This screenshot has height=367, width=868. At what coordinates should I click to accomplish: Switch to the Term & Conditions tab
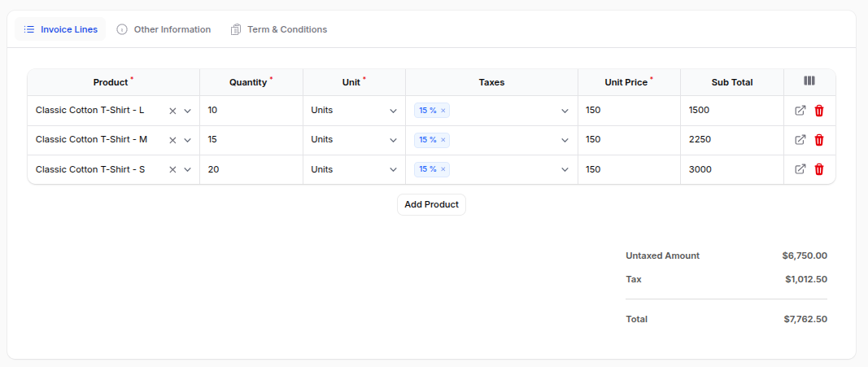pyautogui.click(x=278, y=29)
